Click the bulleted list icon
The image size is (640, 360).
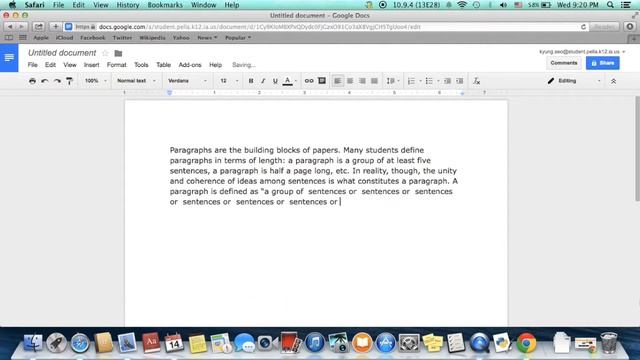[429, 81]
